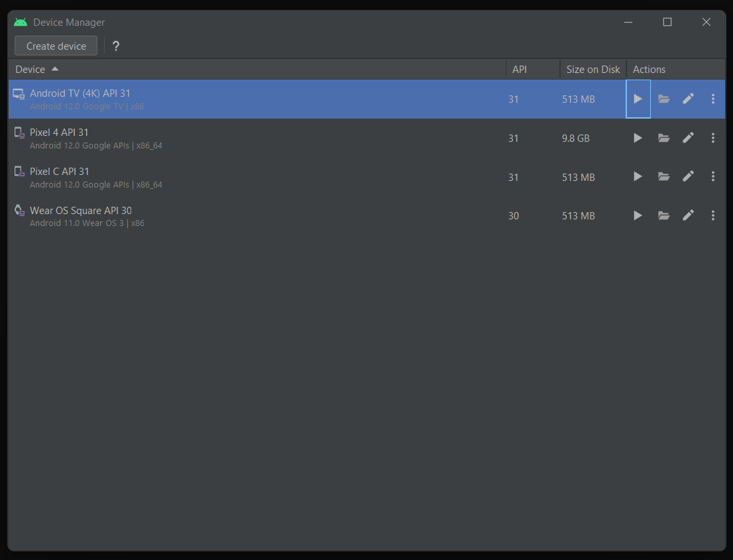Select the tablet icon beside Pixel C API 31

(19, 172)
